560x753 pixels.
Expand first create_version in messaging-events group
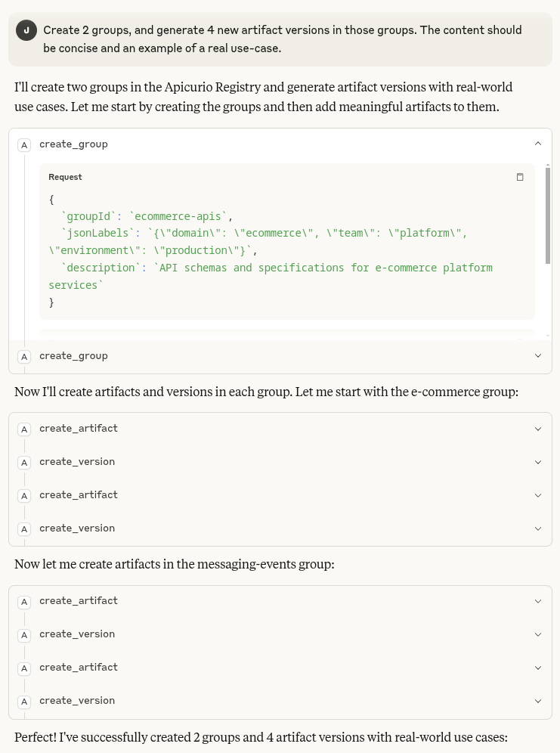click(x=538, y=634)
